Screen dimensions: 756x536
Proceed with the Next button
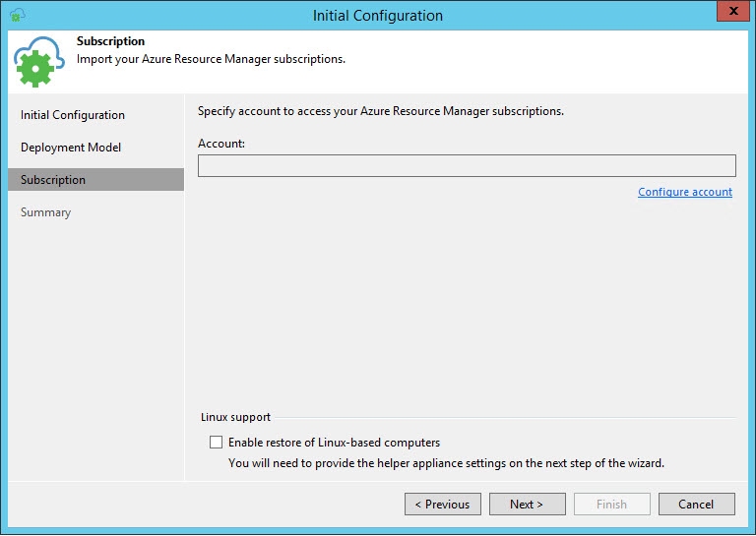click(528, 505)
